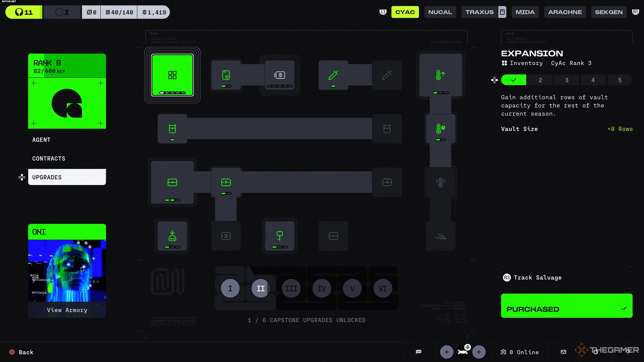Open the CONTRACTS menu item

point(49,158)
